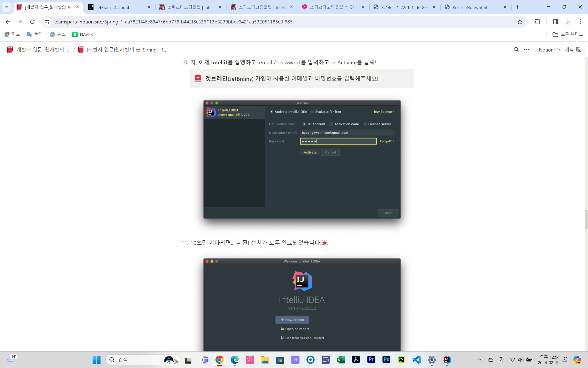Open the Chrome profile avatar
The height and width of the screenshot is (368, 588).
click(x=568, y=22)
